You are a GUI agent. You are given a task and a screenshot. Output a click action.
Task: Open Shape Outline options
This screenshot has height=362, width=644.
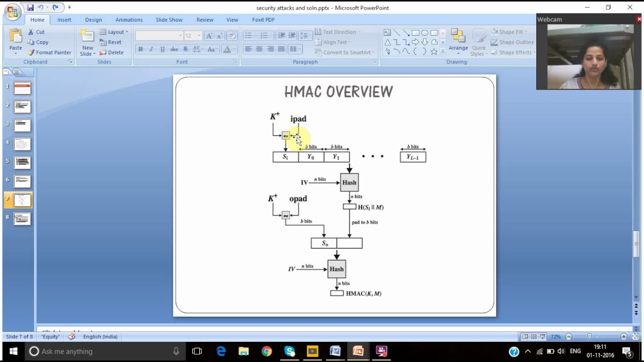point(512,42)
